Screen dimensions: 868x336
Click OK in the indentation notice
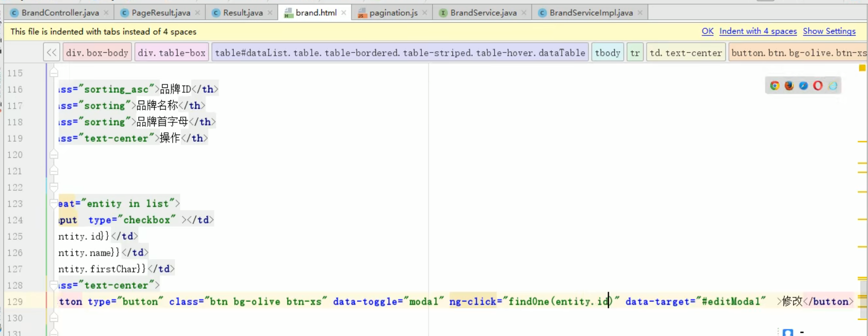(708, 31)
